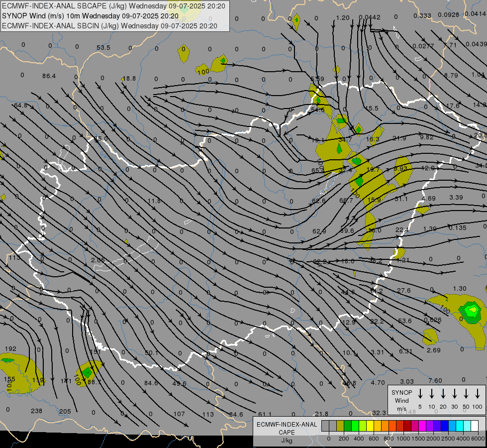Click the 107 value near bottom
This screenshot has width=487, height=448.
[x=179, y=414]
